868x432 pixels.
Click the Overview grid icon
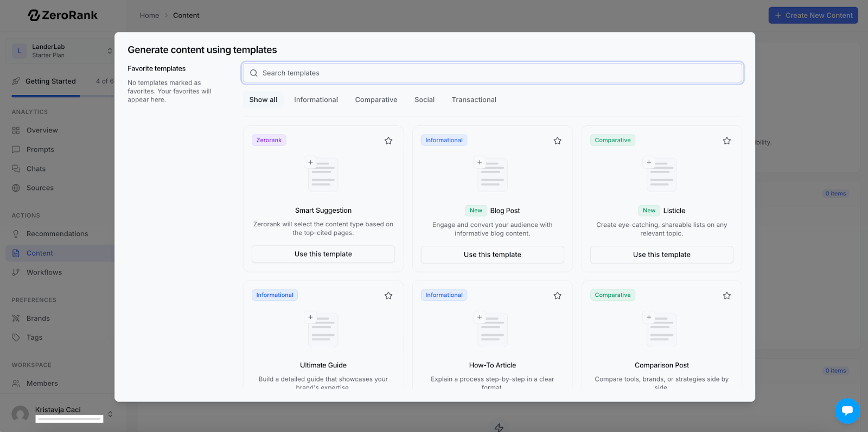pos(16,130)
